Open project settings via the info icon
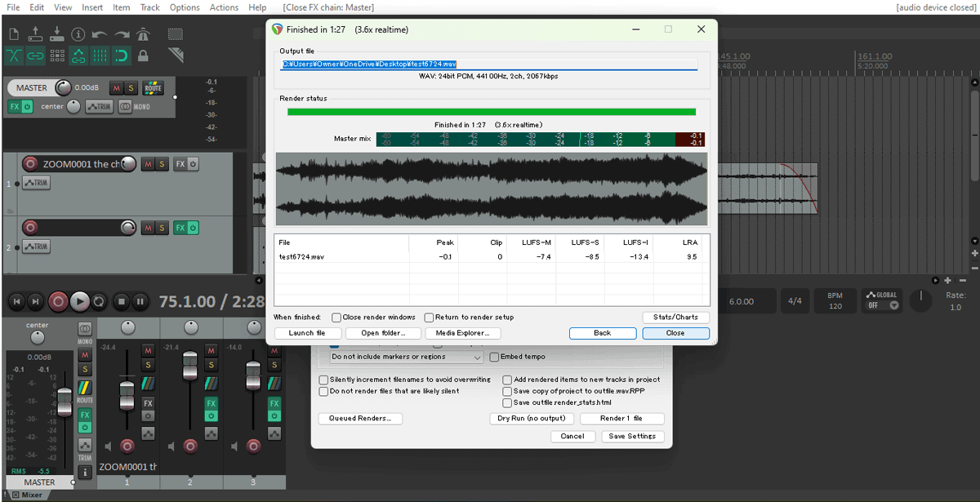The width and height of the screenshot is (980, 502). 78,34
